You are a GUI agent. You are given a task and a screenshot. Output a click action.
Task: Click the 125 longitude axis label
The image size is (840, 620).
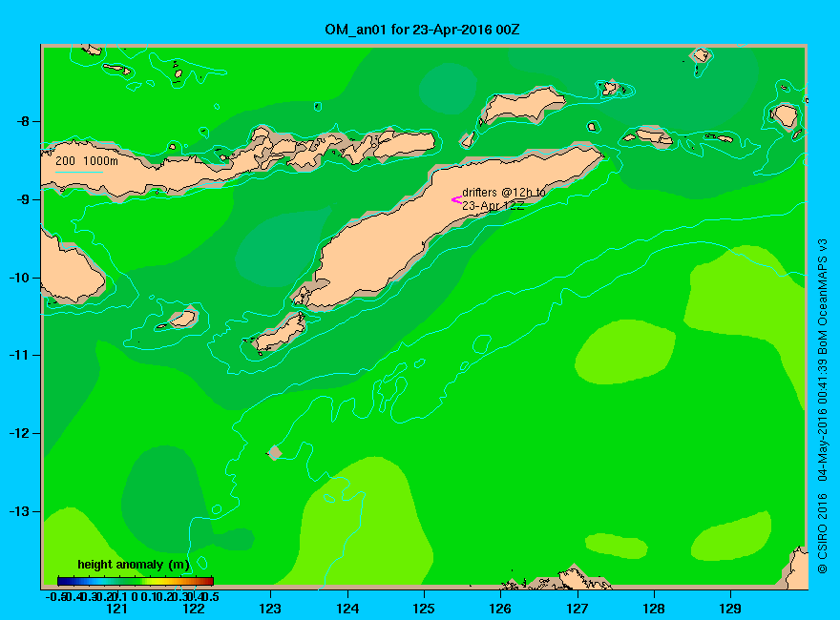pyautogui.click(x=424, y=609)
